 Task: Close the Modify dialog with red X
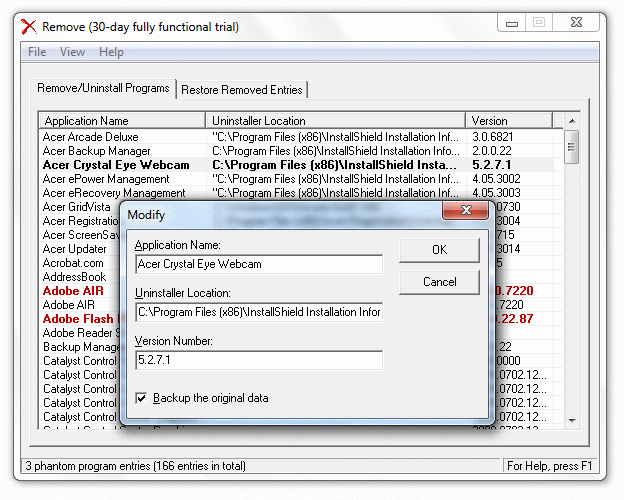pyautogui.click(x=466, y=210)
